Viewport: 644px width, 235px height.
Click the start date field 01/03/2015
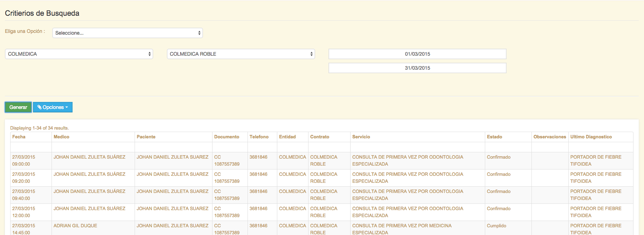click(x=417, y=54)
